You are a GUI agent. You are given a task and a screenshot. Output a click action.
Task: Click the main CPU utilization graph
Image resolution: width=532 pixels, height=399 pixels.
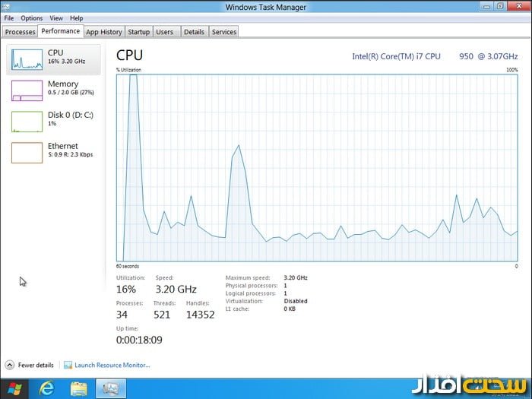[x=317, y=168]
